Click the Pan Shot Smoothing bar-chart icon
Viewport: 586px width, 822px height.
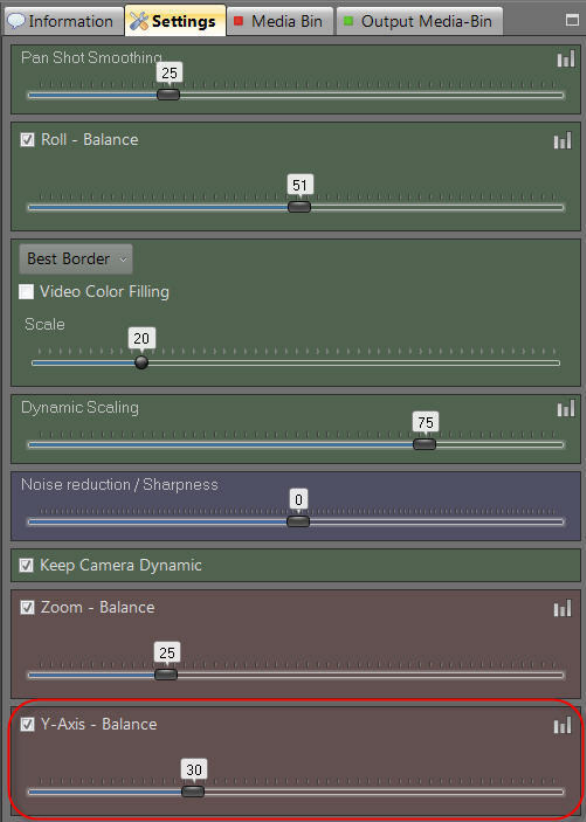click(566, 59)
